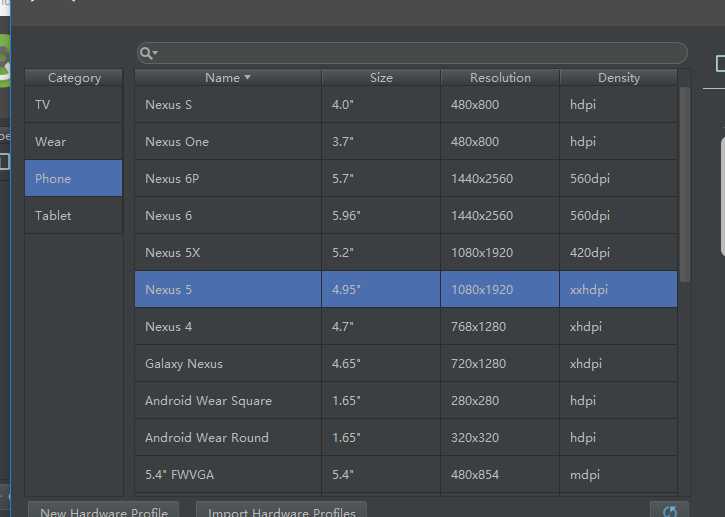
Task: Click the device list scrollbar
Action: (x=685, y=184)
